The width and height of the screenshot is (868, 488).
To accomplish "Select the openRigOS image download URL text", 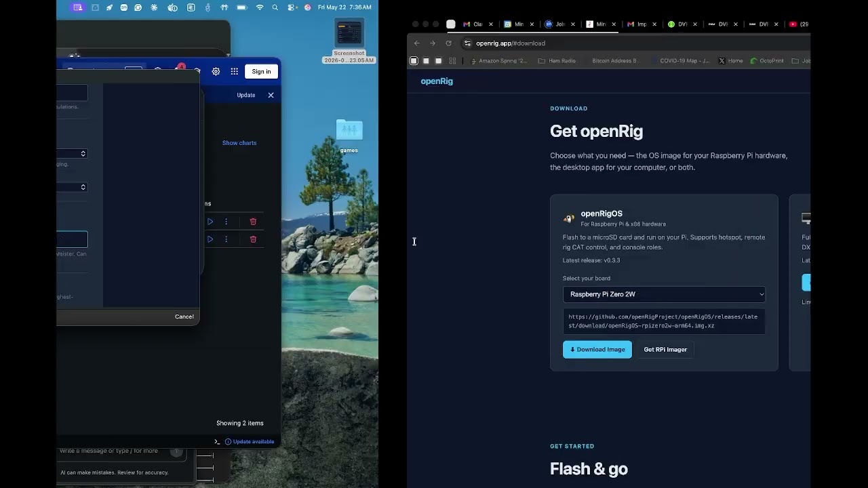I will [x=664, y=321].
